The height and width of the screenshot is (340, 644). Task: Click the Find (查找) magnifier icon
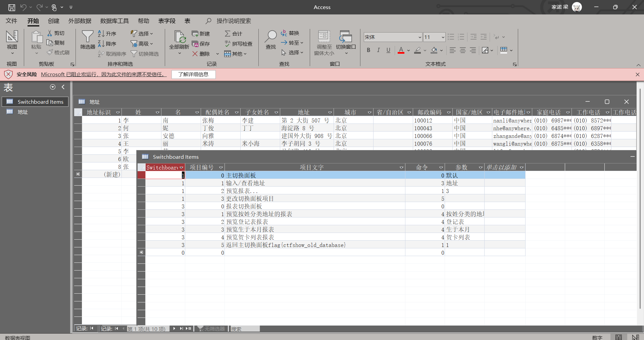pyautogui.click(x=270, y=36)
